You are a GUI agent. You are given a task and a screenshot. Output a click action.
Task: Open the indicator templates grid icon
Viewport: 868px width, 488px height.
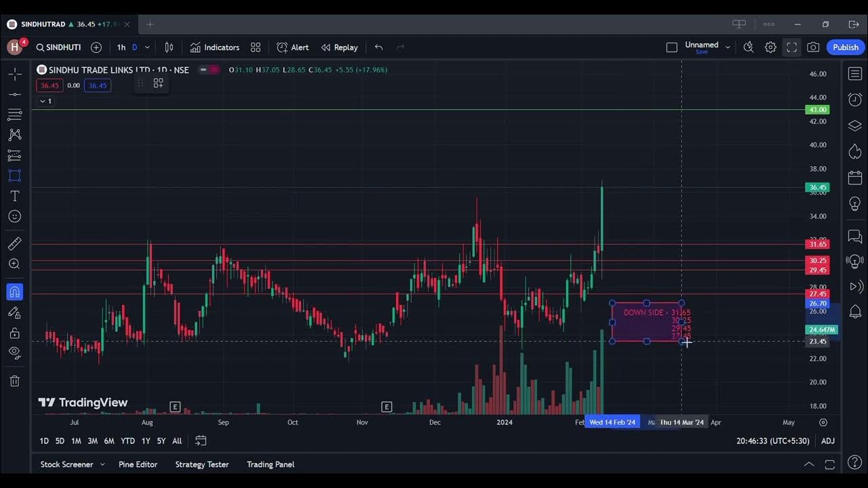tap(256, 47)
